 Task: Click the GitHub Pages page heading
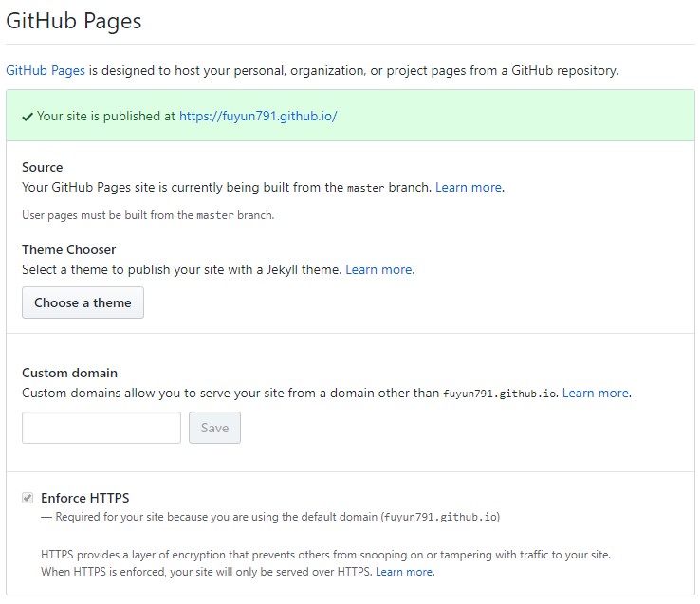tap(74, 21)
